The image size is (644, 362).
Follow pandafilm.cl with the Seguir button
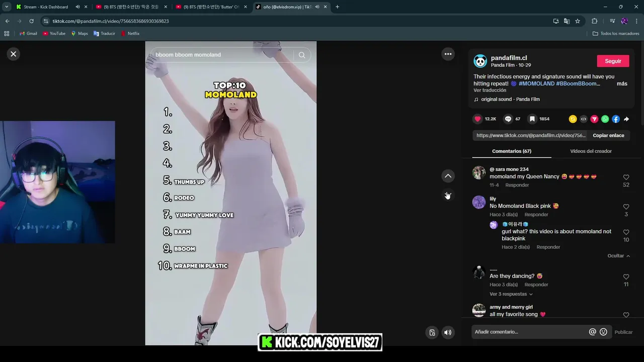click(x=613, y=61)
